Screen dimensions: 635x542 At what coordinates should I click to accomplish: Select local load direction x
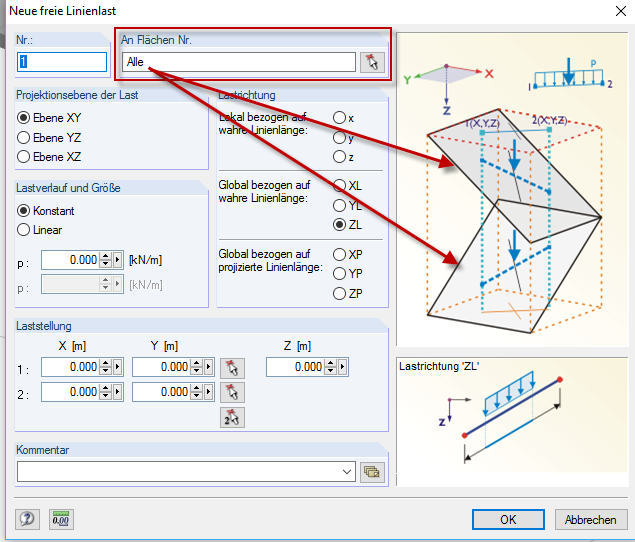click(x=343, y=118)
